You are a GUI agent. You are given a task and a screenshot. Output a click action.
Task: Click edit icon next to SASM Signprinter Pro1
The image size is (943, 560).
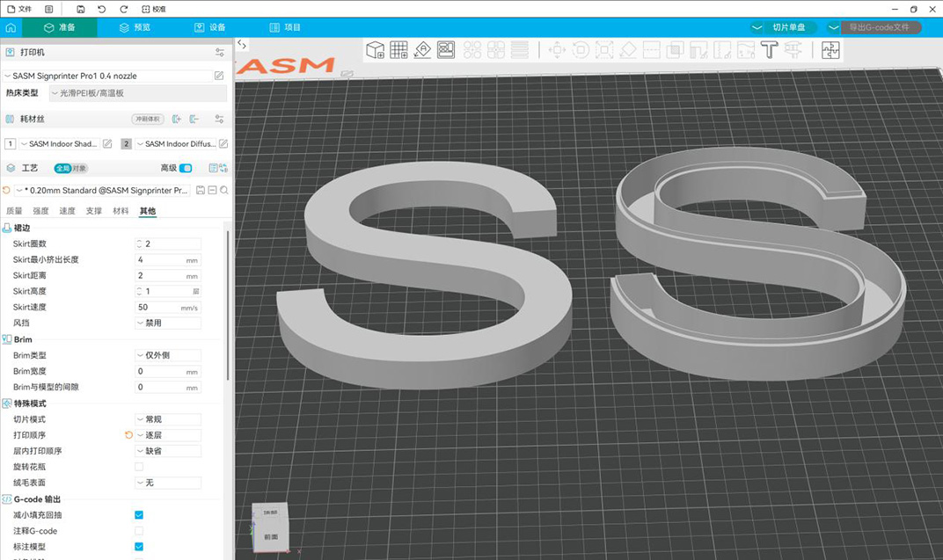tap(218, 76)
